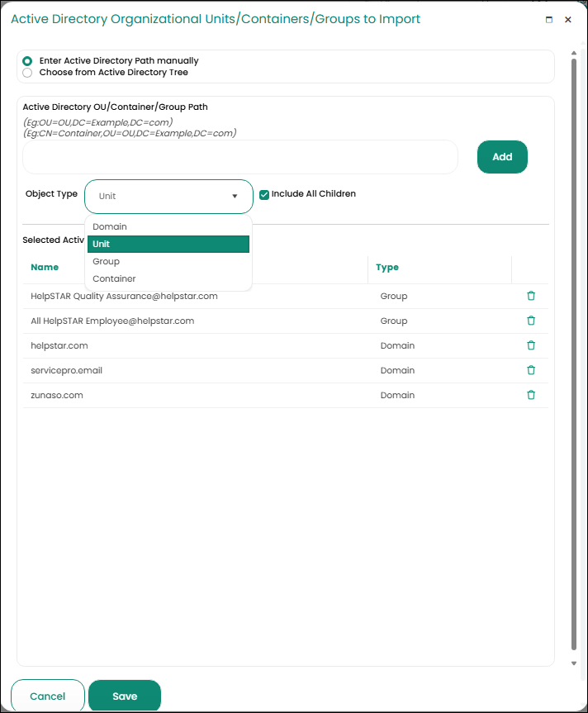The width and height of the screenshot is (588, 713).
Task: Choose Domain from Object Type list
Action: [x=110, y=226]
